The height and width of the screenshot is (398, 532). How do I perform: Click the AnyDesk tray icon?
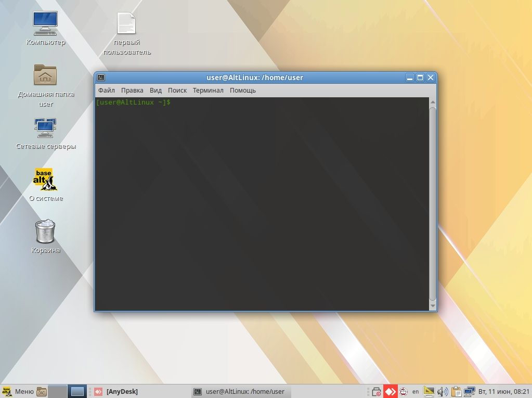pyautogui.click(x=391, y=391)
